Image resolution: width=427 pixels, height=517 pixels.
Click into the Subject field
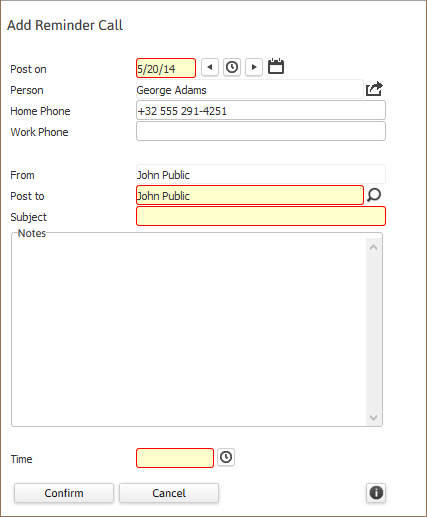tap(261, 216)
